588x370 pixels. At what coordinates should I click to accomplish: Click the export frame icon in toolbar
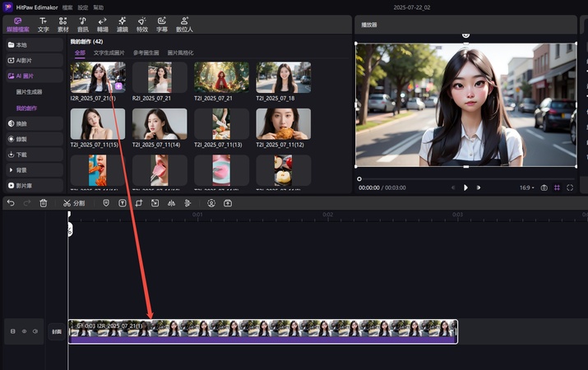point(228,203)
